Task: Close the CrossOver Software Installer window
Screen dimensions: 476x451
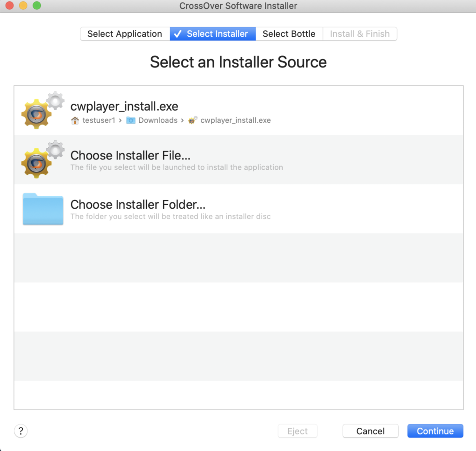Action: [x=9, y=6]
